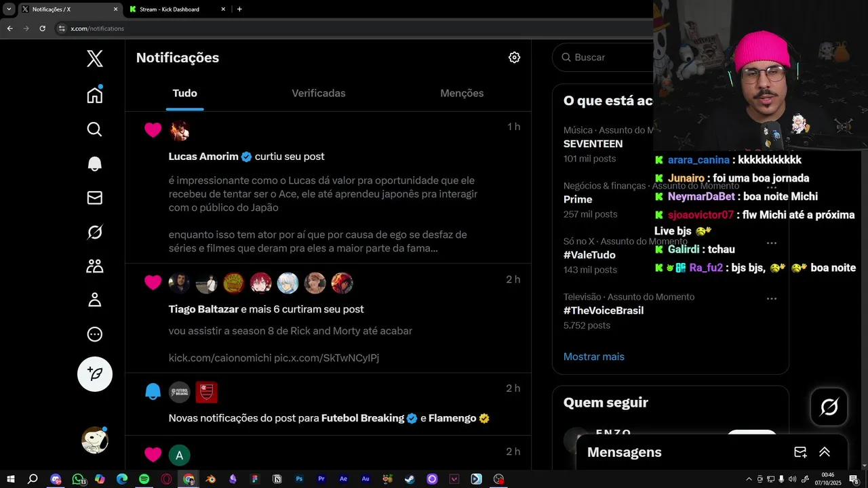Screen dimensions: 868x488
Task: Open Photoshop from taskbar
Action: coord(299,479)
